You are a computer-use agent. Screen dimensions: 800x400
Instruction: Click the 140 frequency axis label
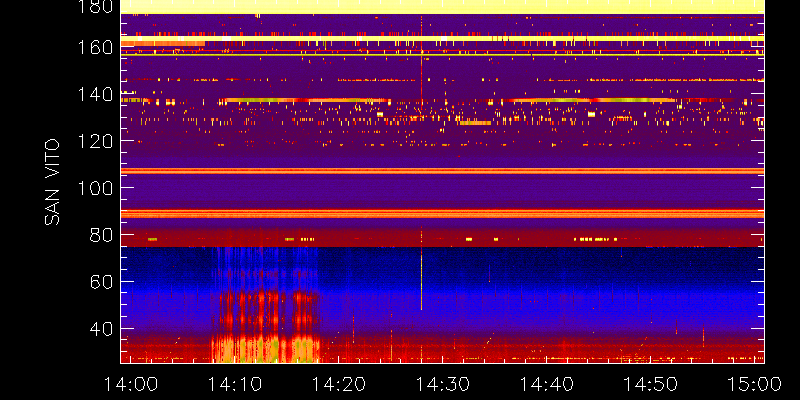click(95, 94)
